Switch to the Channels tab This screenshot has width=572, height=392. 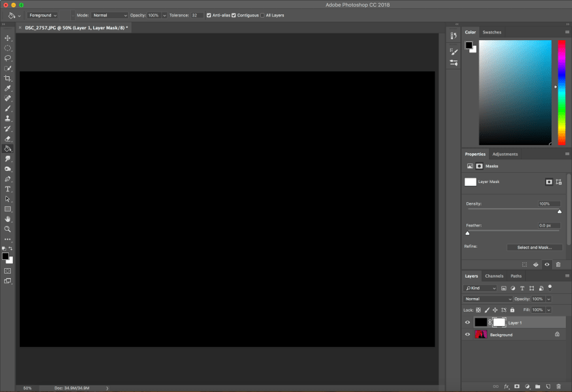pos(494,276)
